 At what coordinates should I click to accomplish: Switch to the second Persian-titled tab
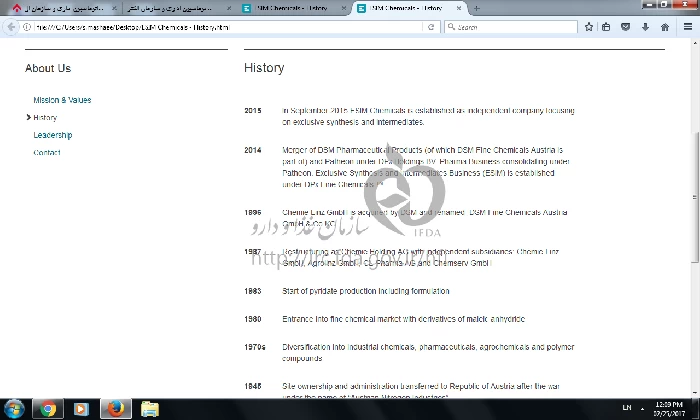pos(178,8)
